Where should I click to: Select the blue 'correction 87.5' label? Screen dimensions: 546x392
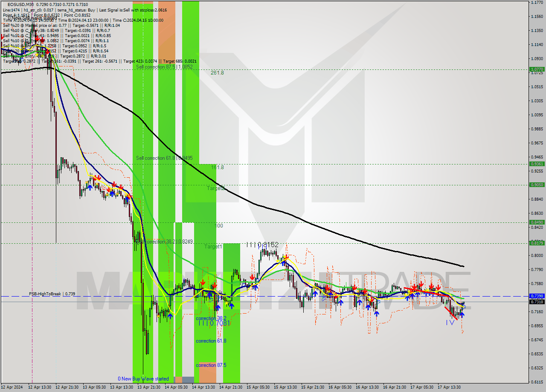click(211, 365)
